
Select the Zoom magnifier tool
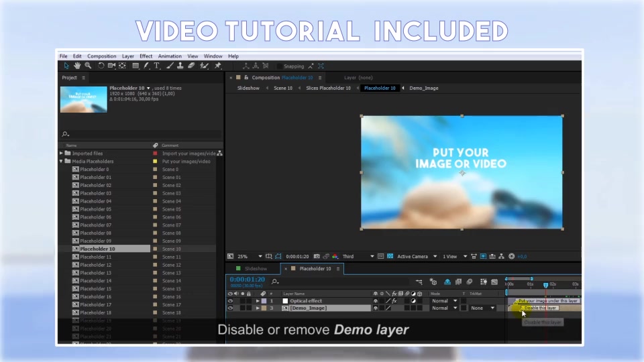88,66
